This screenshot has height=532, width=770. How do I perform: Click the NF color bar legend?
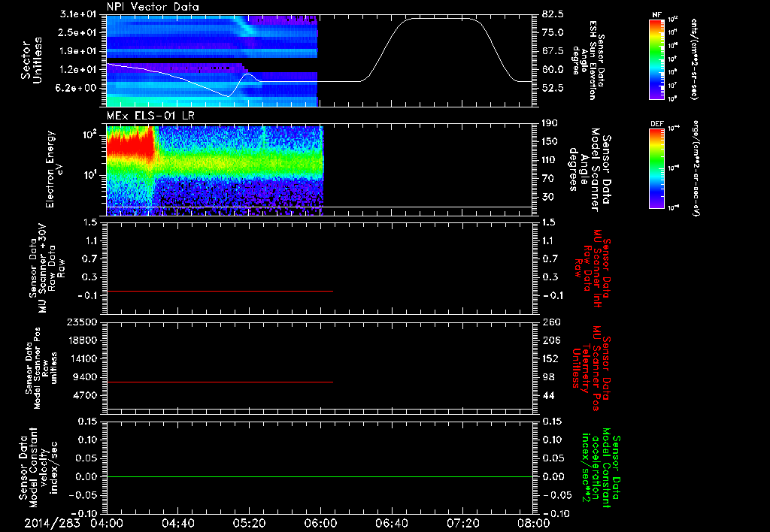coord(656,59)
